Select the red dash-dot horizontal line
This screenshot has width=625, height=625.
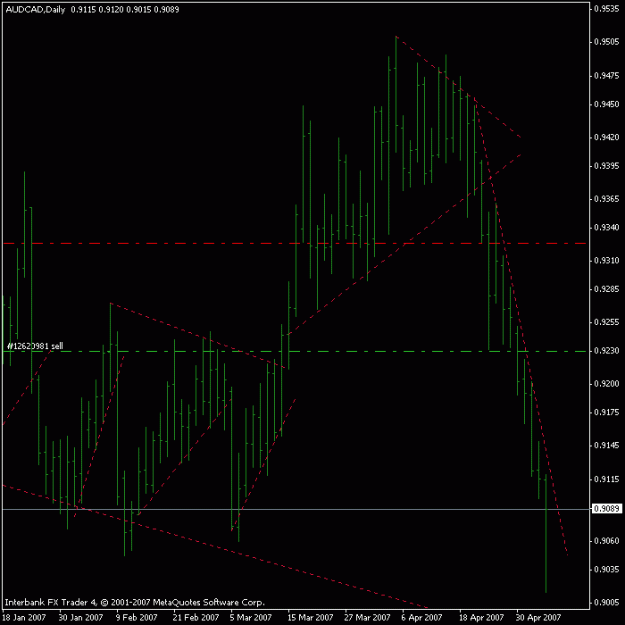pos(295,243)
